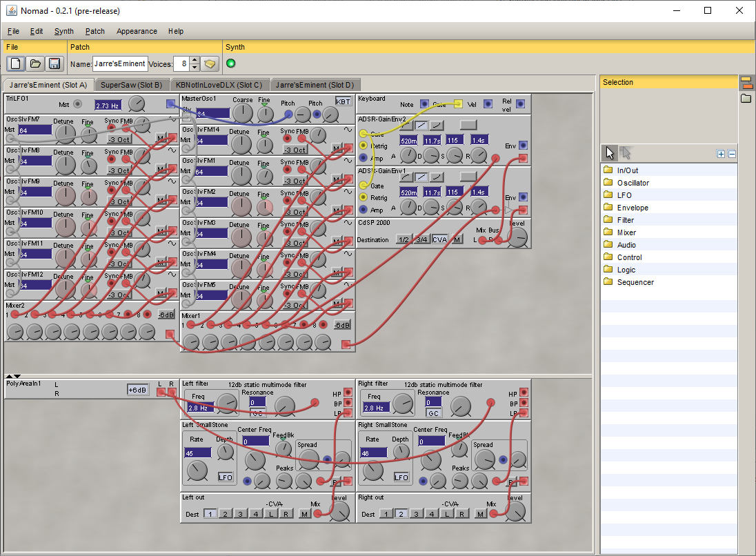The width and height of the screenshot is (756, 556).
Task: Click the green Synth status LED
Action: point(231,64)
